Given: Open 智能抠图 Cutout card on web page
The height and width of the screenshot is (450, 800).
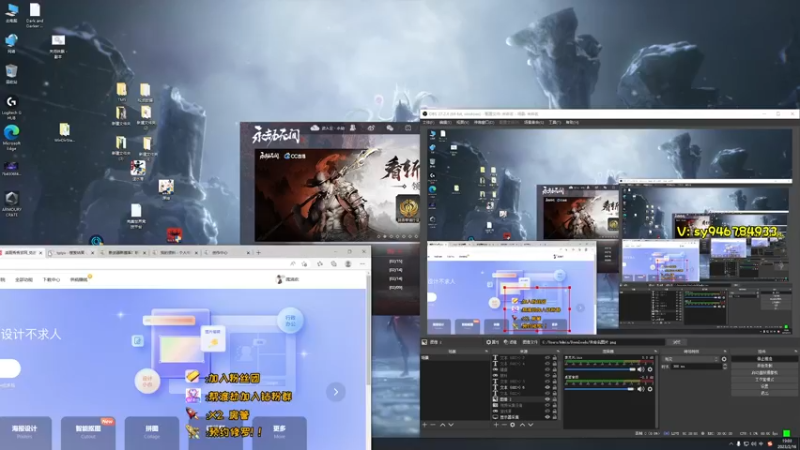Looking at the screenshot, I should pyautogui.click(x=88, y=432).
